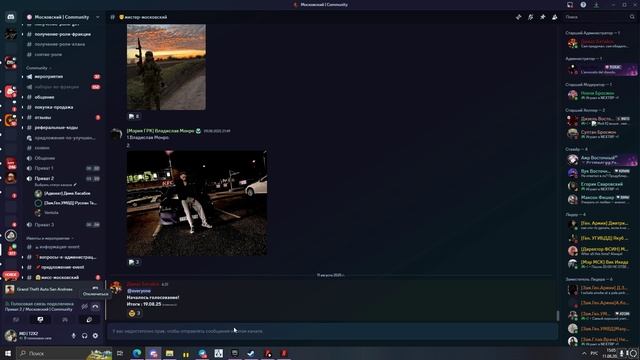Show pinned messages
This screenshot has height=360, width=640.
(x=542, y=17)
